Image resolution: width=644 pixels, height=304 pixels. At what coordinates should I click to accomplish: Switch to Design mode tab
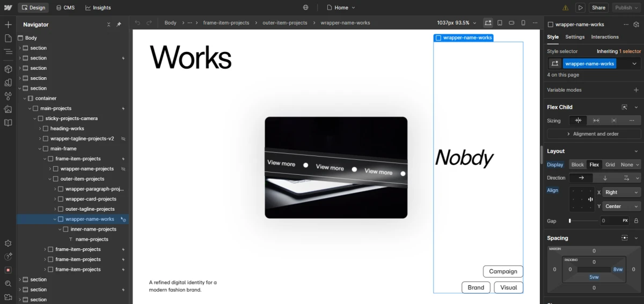pyautogui.click(x=33, y=8)
